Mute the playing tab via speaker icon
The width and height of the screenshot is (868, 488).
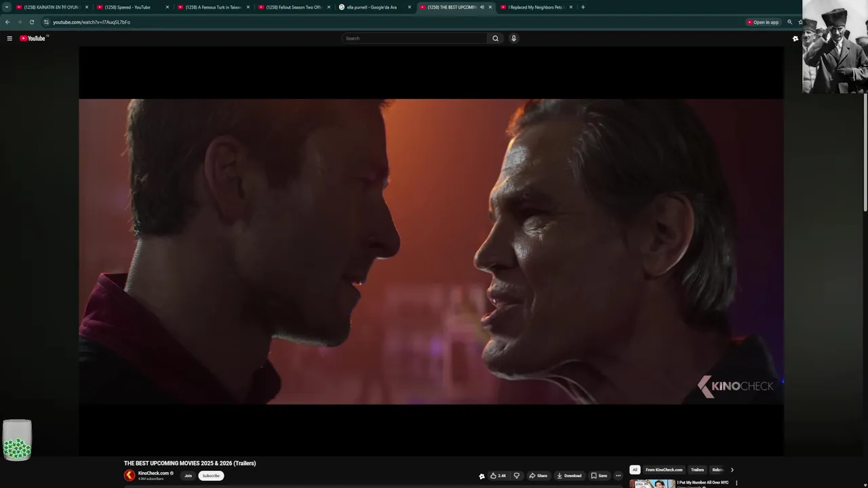click(482, 7)
